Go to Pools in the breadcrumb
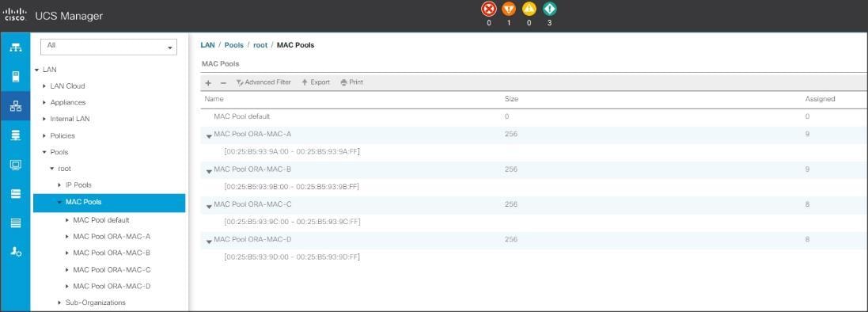 click(233, 45)
